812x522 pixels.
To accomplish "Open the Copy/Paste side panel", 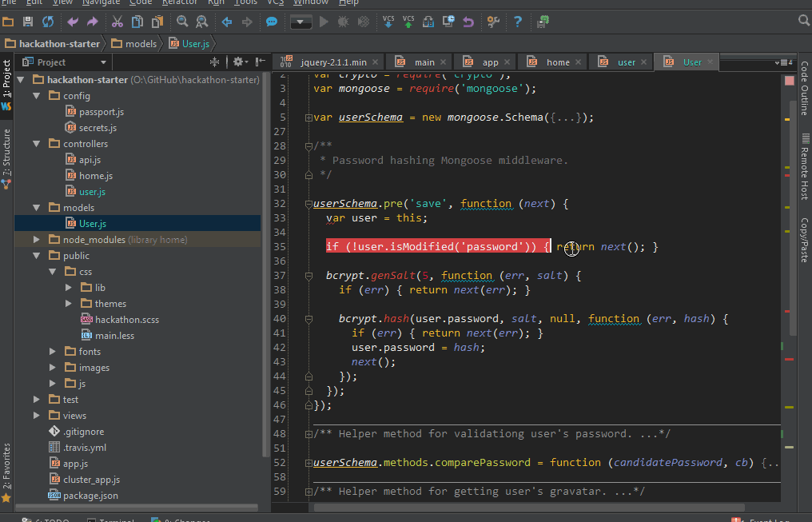I will [804, 240].
